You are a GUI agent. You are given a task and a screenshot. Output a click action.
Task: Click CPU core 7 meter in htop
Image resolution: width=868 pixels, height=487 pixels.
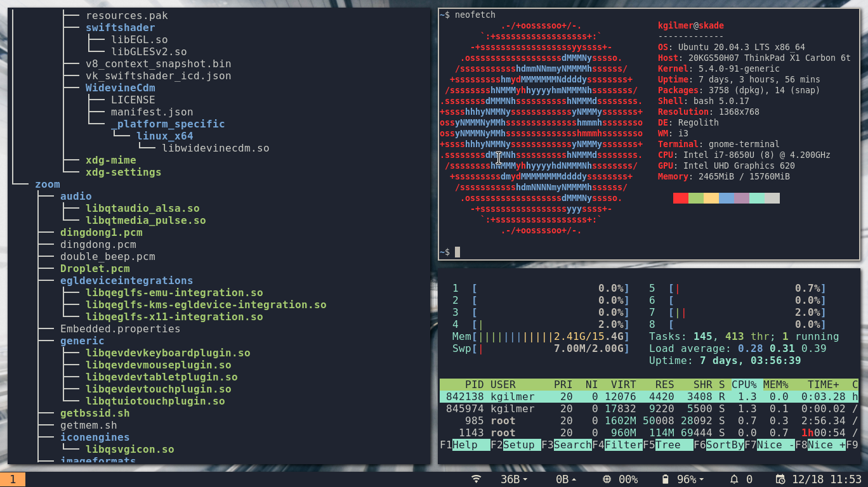click(x=737, y=313)
